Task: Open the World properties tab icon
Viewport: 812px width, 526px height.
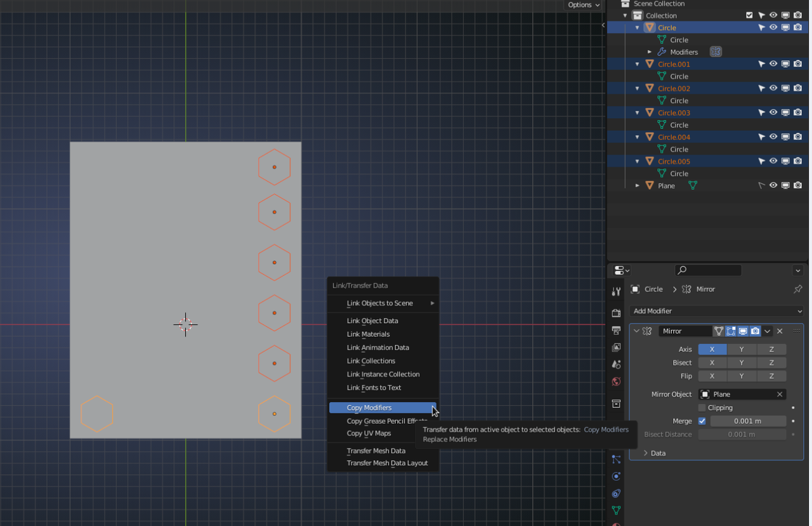Action: (616, 381)
